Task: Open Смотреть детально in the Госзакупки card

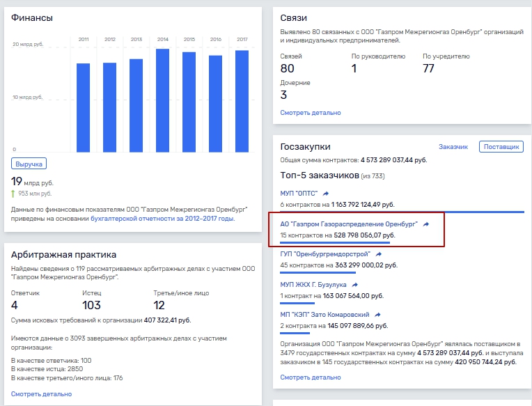Action: [311, 377]
